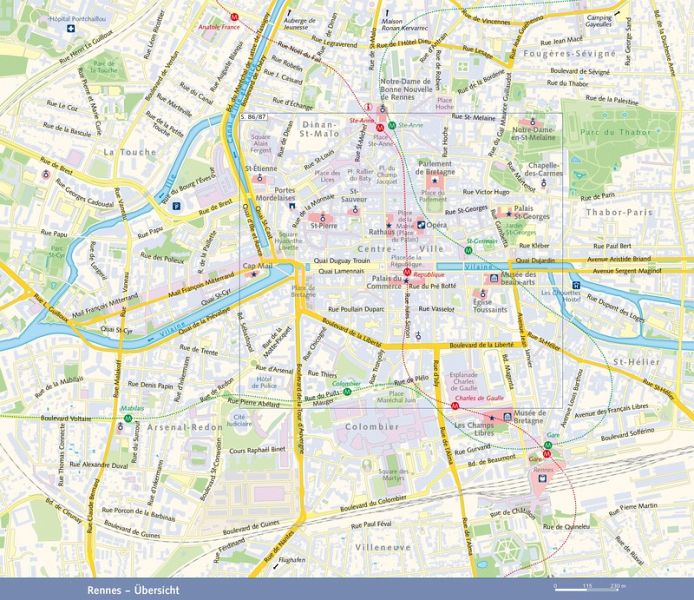Click the Opéra theatre icon
The image size is (694, 600).
[421, 225]
